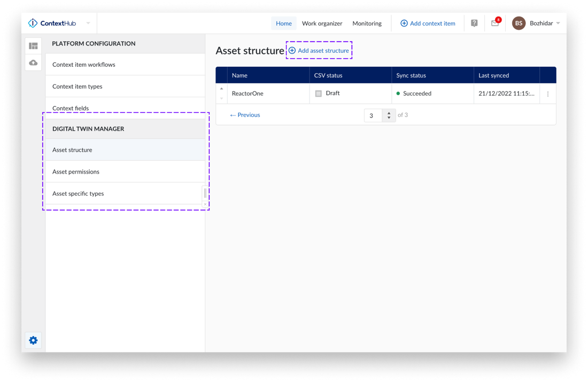The image size is (588, 382).
Task: Open the Work organizer tab
Action: [x=322, y=23]
